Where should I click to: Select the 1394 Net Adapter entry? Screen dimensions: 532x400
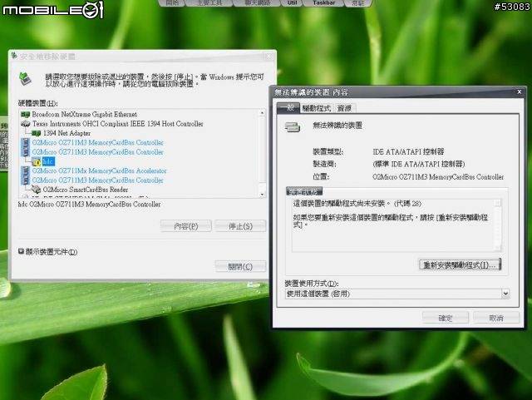point(66,133)
